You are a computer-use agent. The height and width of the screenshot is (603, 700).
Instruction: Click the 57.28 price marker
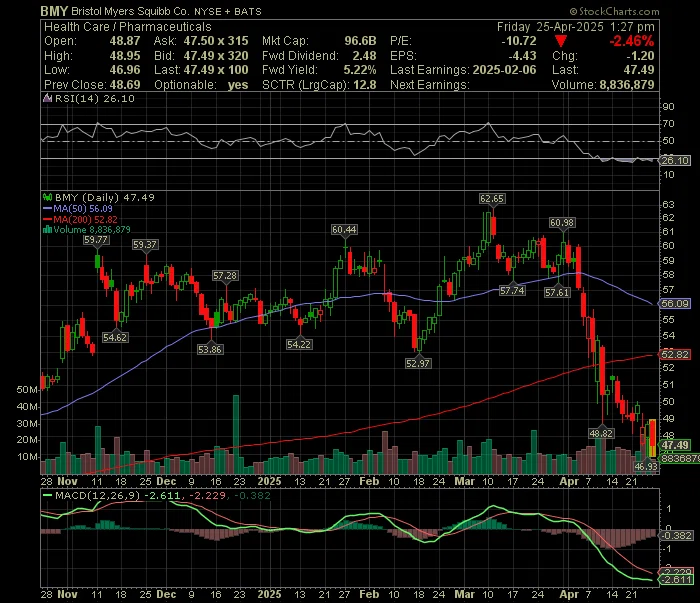(225, 276)
